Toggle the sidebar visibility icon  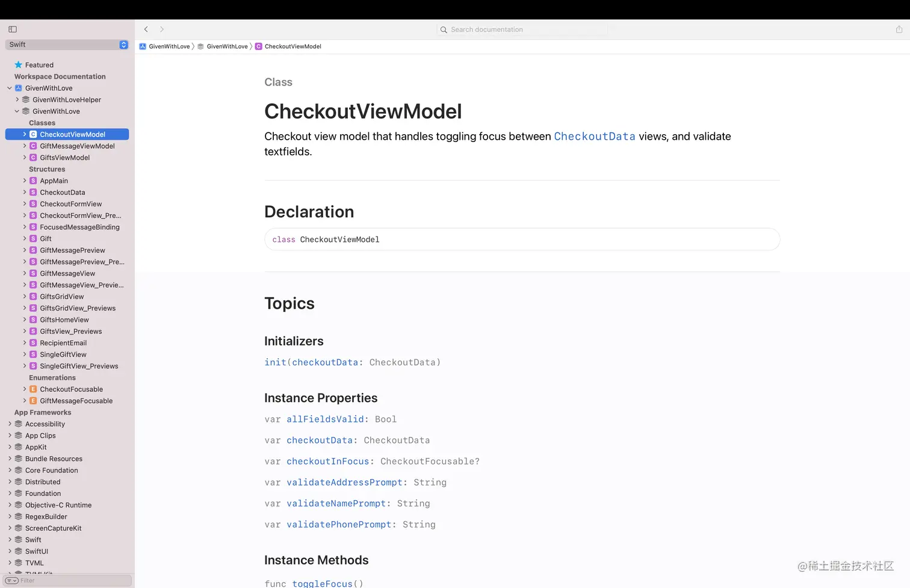pyautogui.click(x=13, y=29)
